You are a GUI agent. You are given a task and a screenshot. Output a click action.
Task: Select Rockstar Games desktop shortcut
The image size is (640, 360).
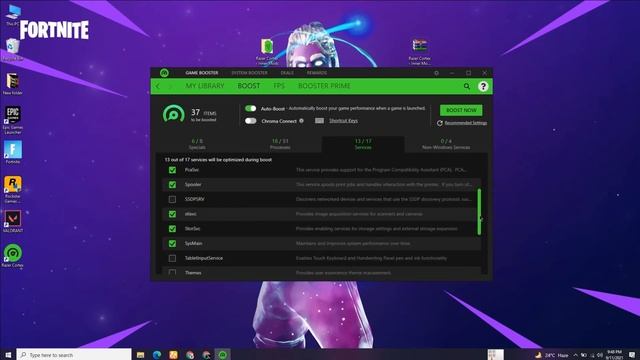pos(13,189)
